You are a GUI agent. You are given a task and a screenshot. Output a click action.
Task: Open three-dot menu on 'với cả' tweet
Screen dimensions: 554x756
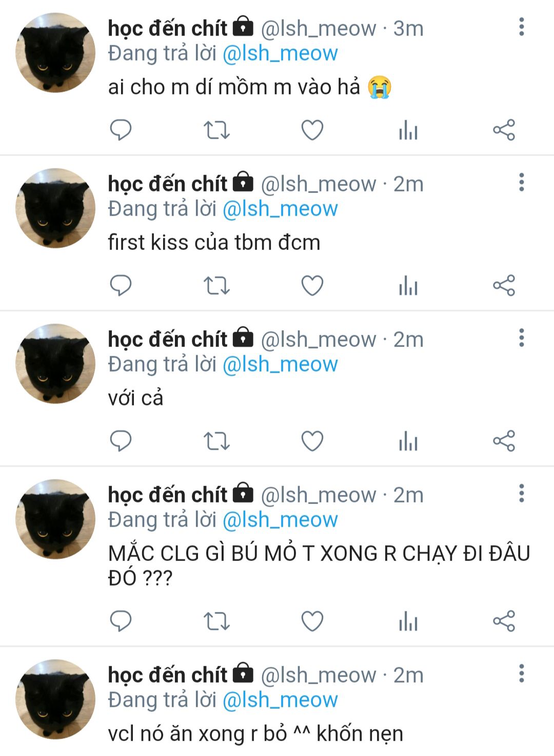pyautogui.click(x=522, y=338)
